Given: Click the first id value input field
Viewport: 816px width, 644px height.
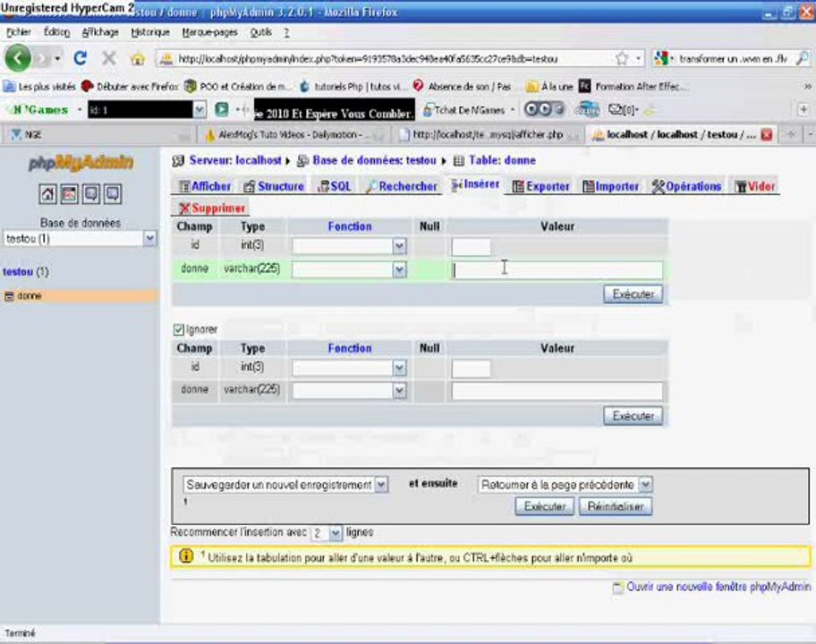Looking at the screenshot, I should (471, 246).
